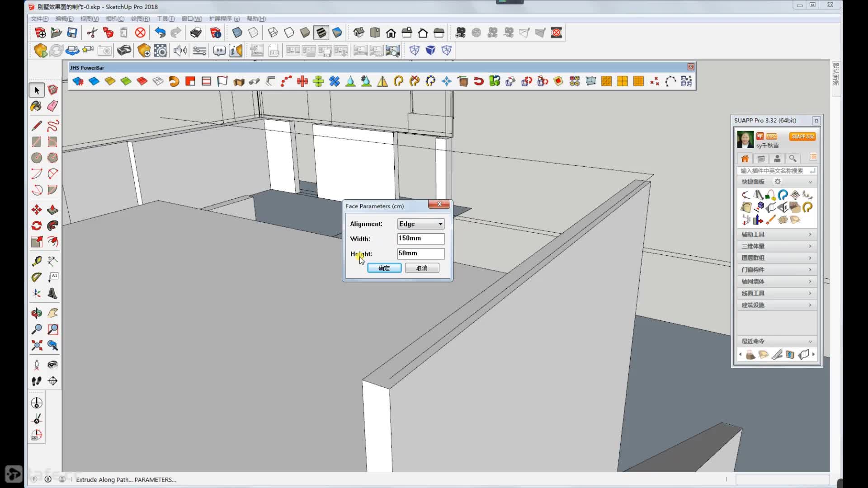Open the Alignment Edge dropdown

(420, 224)
